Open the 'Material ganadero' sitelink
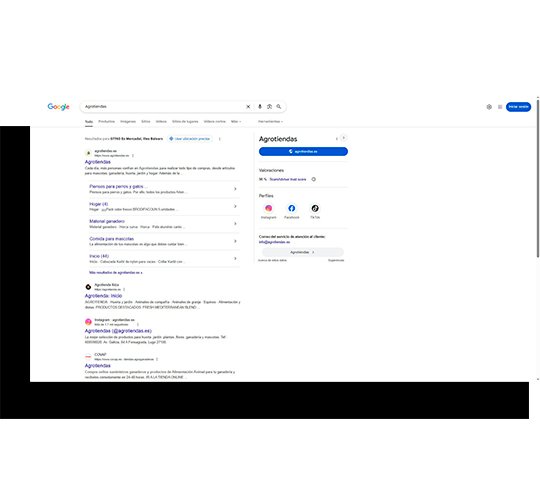This screenshot has width=540, height=500. pos(107,221)
